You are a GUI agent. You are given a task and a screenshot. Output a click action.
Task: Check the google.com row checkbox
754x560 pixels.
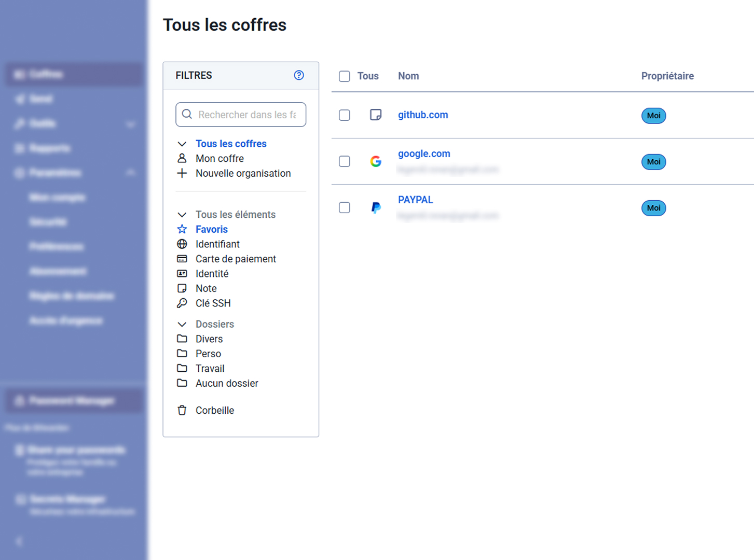(x=345, y=161)
